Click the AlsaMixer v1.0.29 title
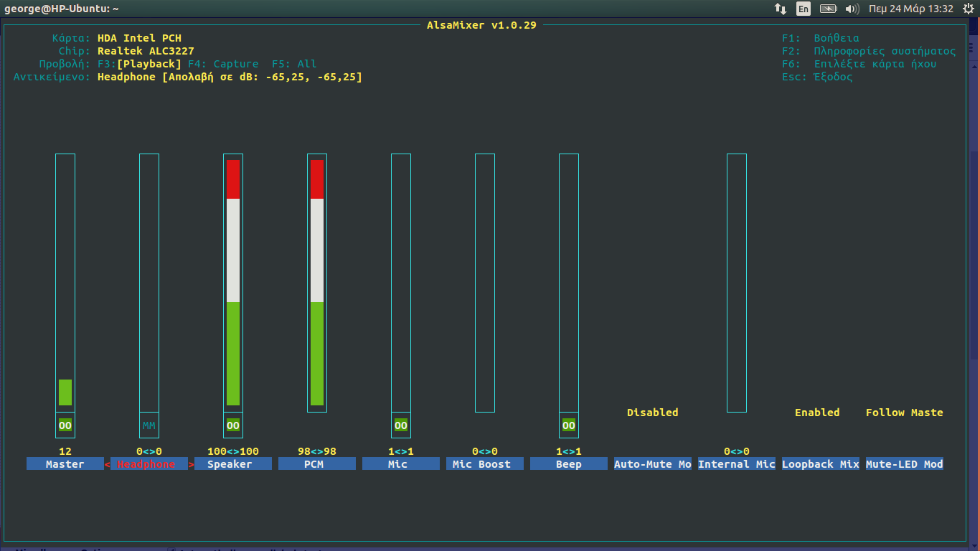Viewport: 980px width, 551px height. [x=481, y=25]
